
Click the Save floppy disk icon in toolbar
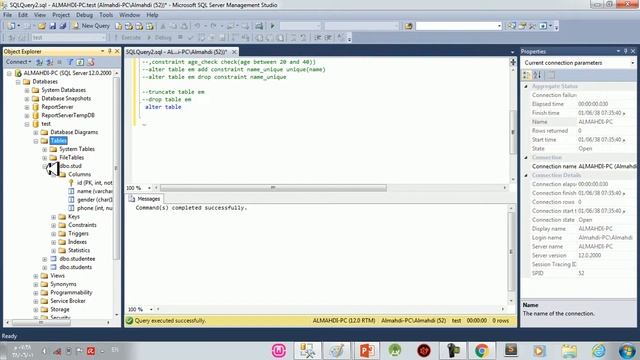pyautogui.click(x=53, y=26)
